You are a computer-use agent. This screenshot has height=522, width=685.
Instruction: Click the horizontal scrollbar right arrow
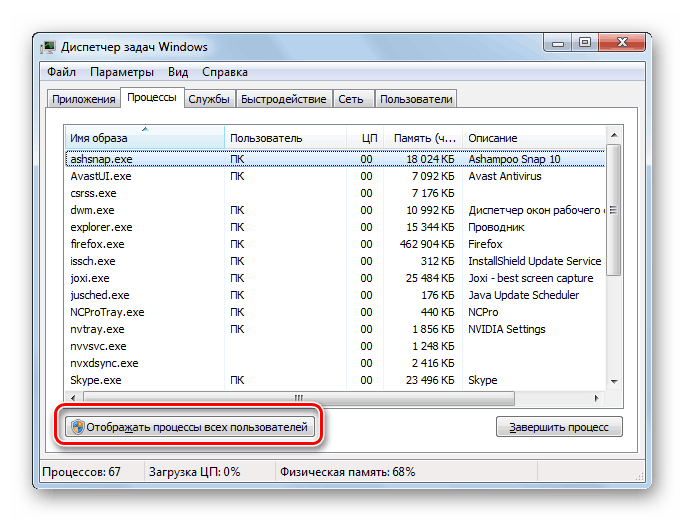tap(596, 398)
